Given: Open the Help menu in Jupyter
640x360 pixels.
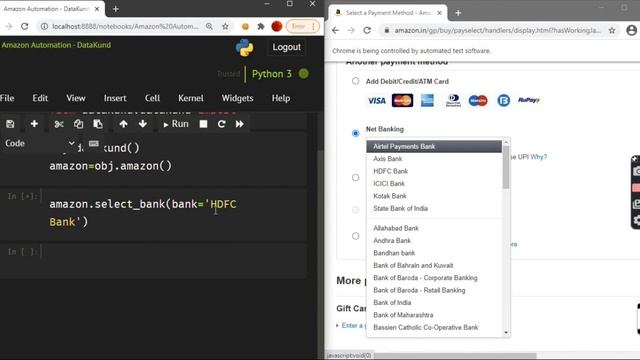Looking at the screenshot, I should (281, 98).
